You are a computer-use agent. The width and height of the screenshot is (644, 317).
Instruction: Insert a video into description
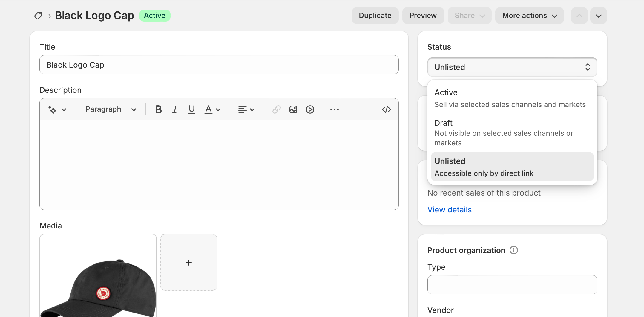point(310,109)
